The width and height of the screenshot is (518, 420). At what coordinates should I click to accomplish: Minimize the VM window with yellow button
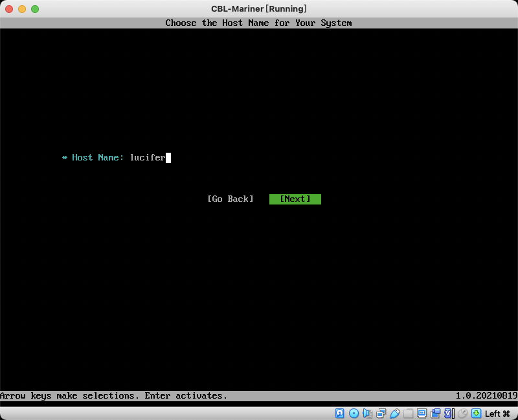(x=22, y=9)
